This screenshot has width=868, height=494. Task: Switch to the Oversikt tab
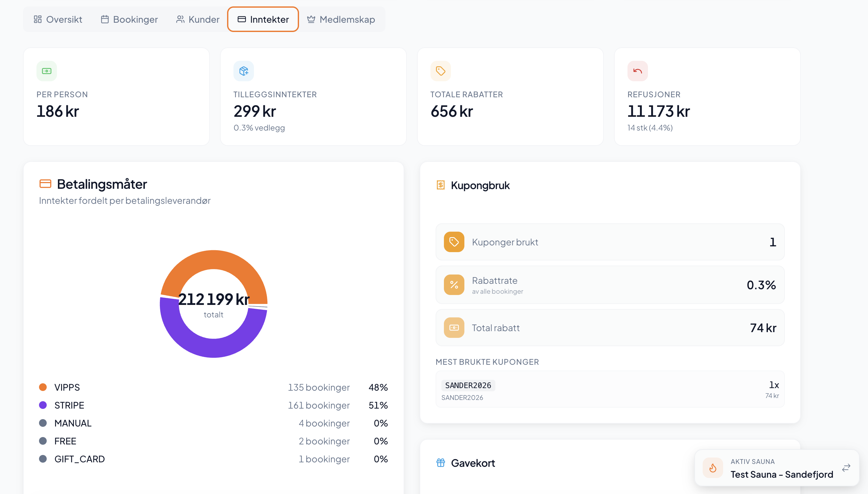(x=58, y=19)
